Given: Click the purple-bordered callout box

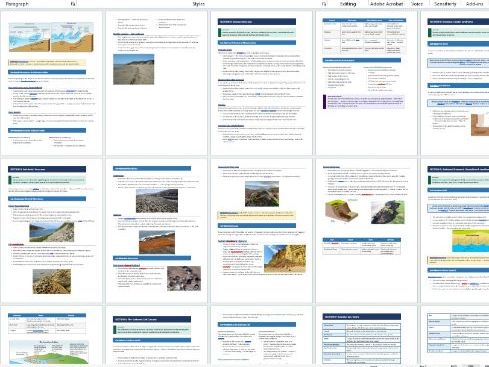Looking at the screenshot, I should 364,102.
